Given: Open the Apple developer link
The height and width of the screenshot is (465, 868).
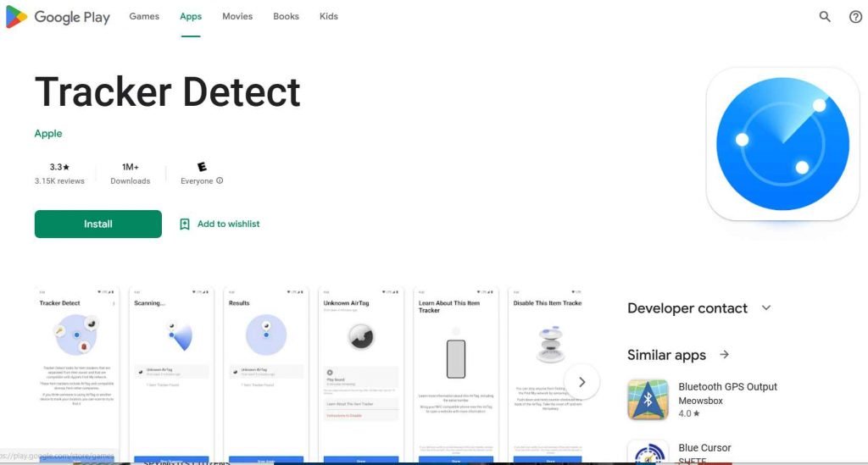Looking at the screenshot, I should pos(48,133).
